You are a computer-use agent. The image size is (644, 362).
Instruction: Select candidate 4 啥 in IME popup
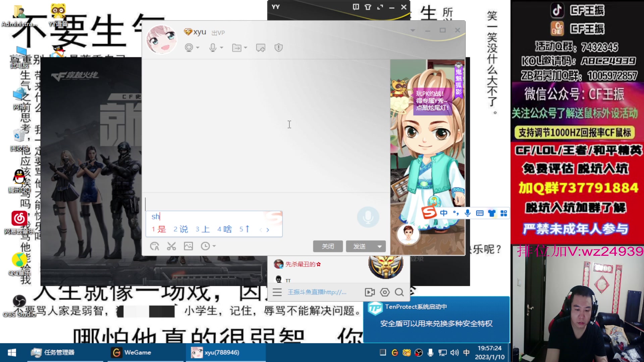pos(225,229)
